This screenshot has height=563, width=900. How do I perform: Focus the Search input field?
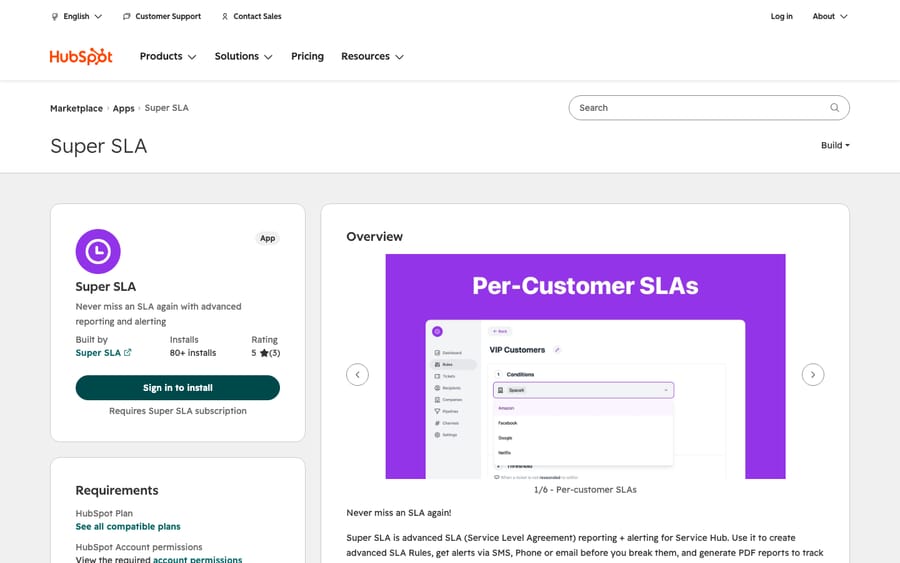[x=709, y=108]
